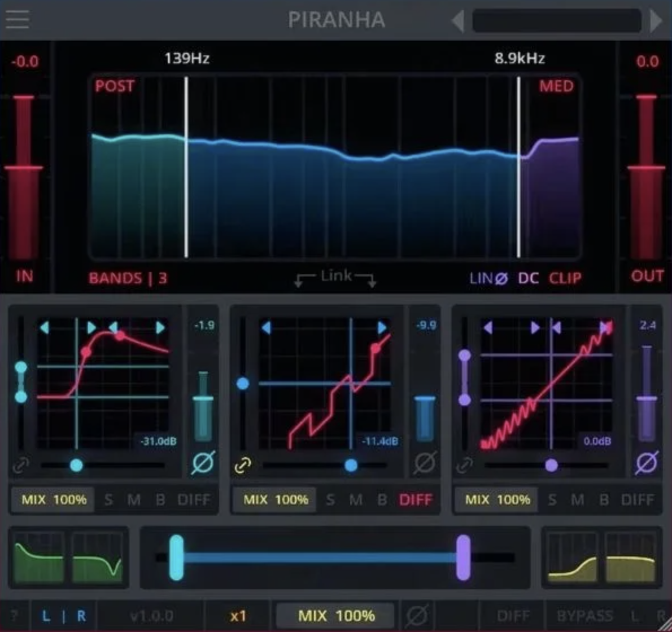672x632 pixels.
Task: Click the -31.0dB value in band 1
Action: pos(158,441)
